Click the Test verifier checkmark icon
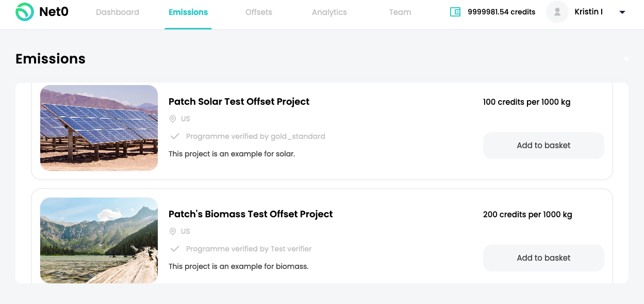The image size is (644, 304). [175, 249]
